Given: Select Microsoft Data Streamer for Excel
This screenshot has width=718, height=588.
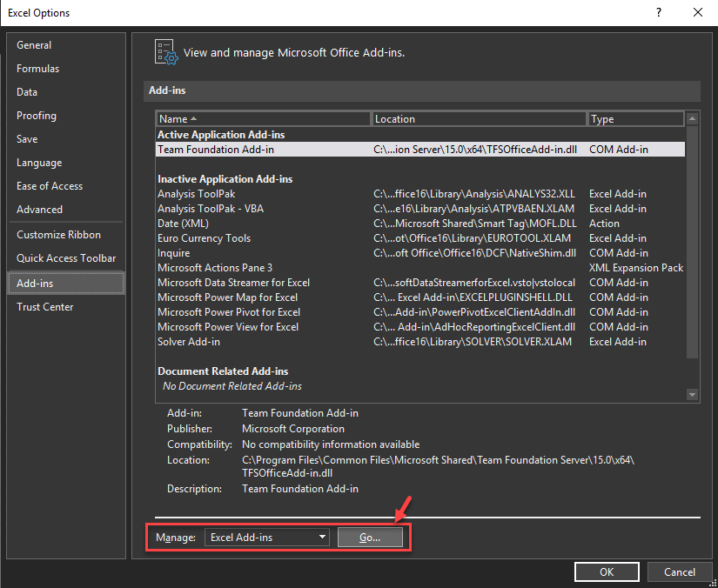Looking at the screenshot, I should point(420,283).
